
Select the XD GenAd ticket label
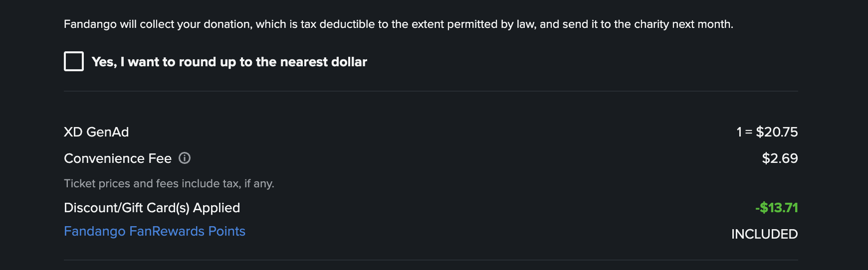tap(96, 132)
